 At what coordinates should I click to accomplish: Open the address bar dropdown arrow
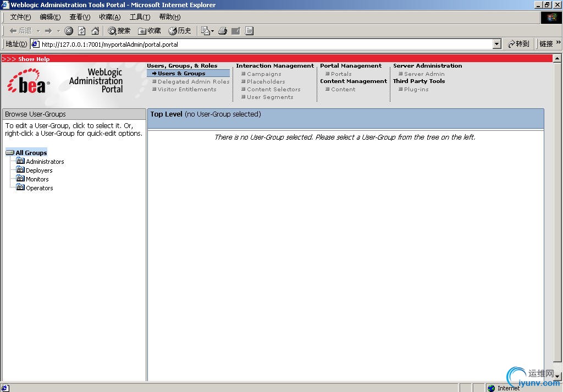pos(496,44)
